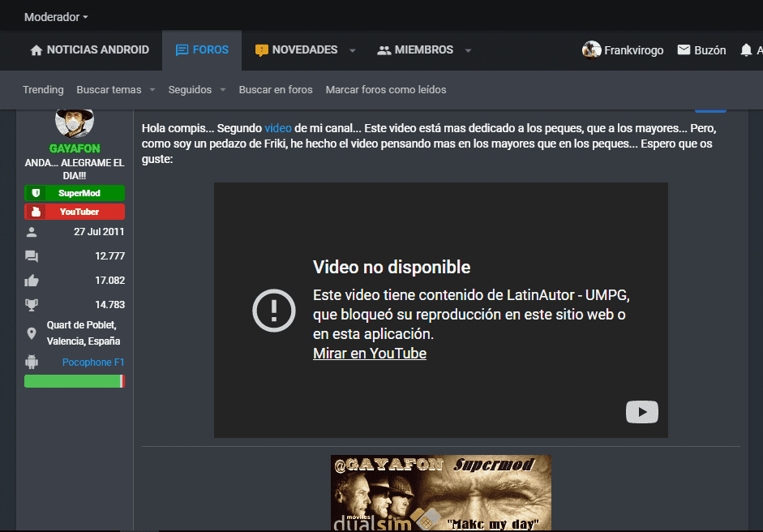Open the GAYAFON username link

point(75,148)
